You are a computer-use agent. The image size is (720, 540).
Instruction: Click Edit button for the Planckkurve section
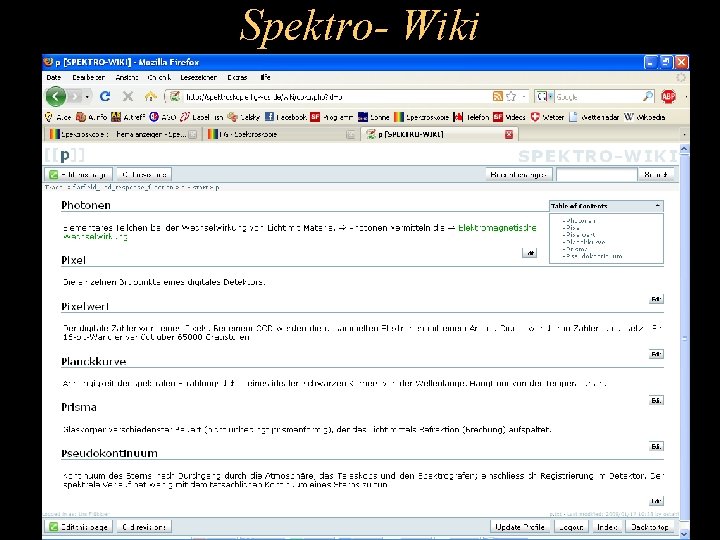pos(656,400)
